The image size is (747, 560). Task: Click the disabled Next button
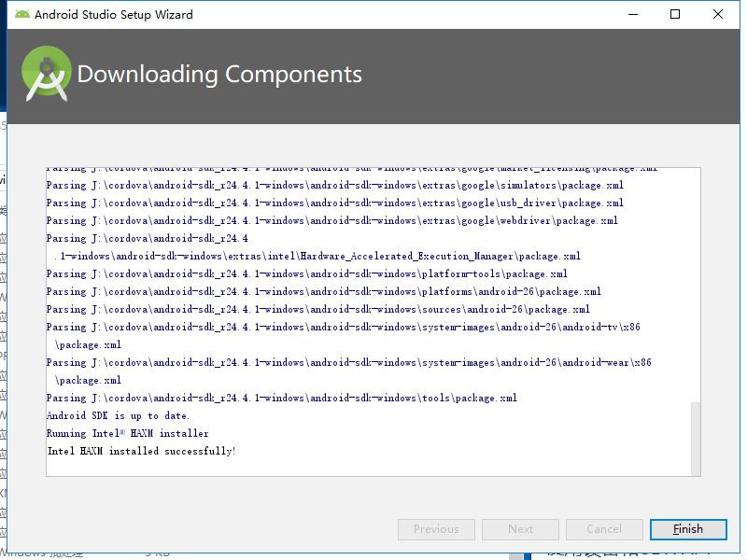point(520,529)
